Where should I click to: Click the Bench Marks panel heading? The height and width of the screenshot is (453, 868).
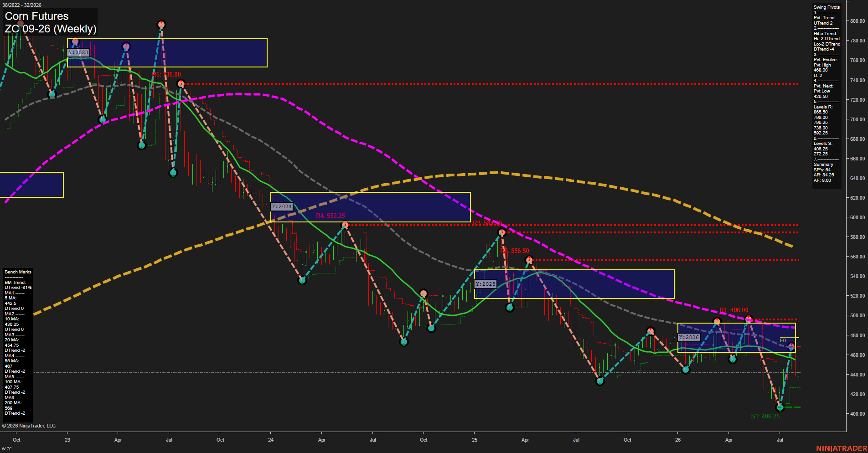tap(18, 272)
